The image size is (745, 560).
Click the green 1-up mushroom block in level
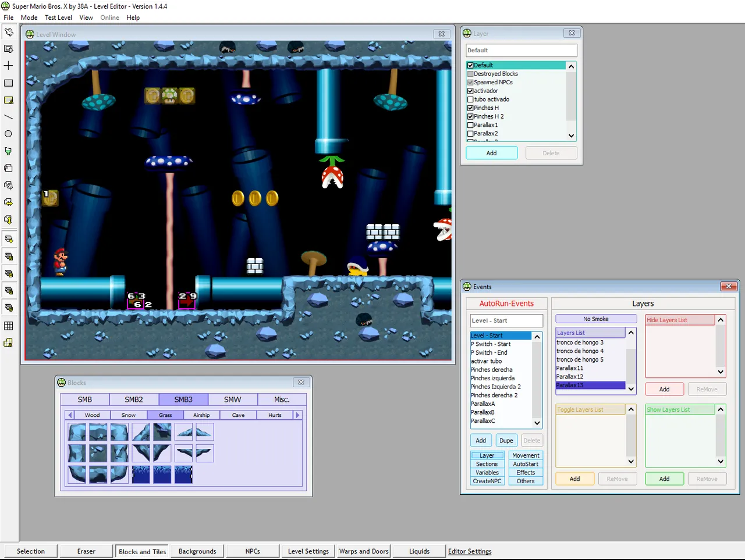[169, 95]
